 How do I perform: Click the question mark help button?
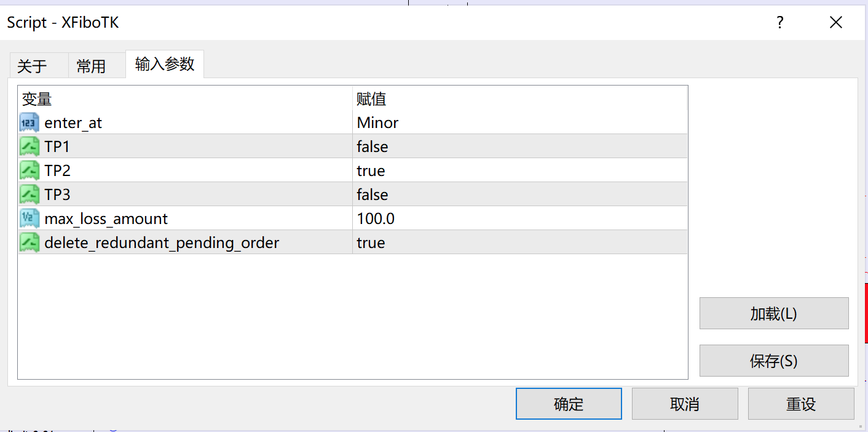[780, 23]
